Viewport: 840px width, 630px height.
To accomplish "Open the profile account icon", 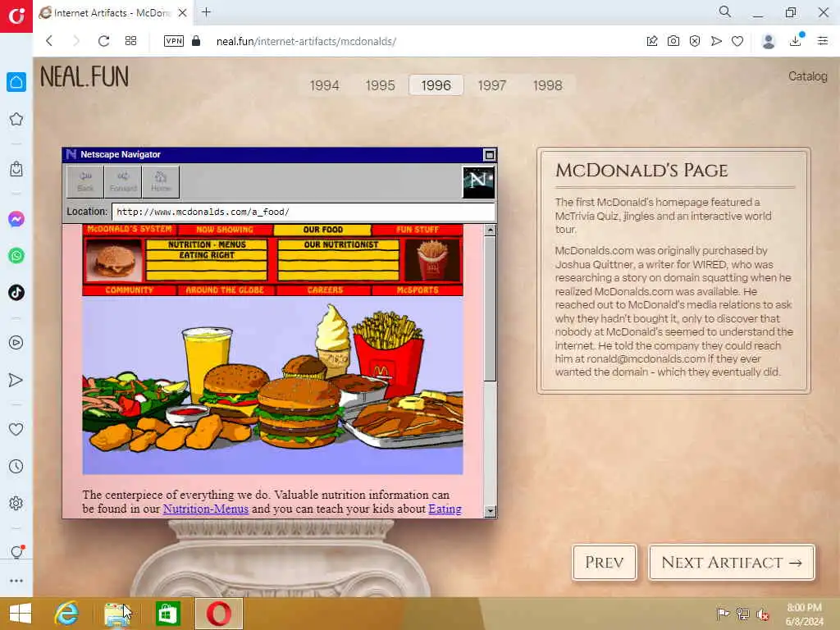I will [x=768, y=41].
